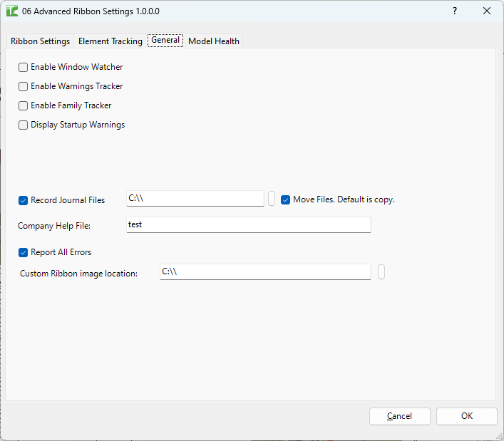Click the Custom Ribbon image location field
The image size is (504, 441).
(x=265, y=271)
